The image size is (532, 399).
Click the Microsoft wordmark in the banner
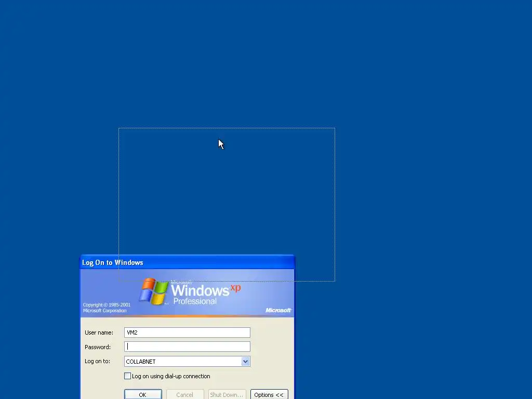(278, 310)
